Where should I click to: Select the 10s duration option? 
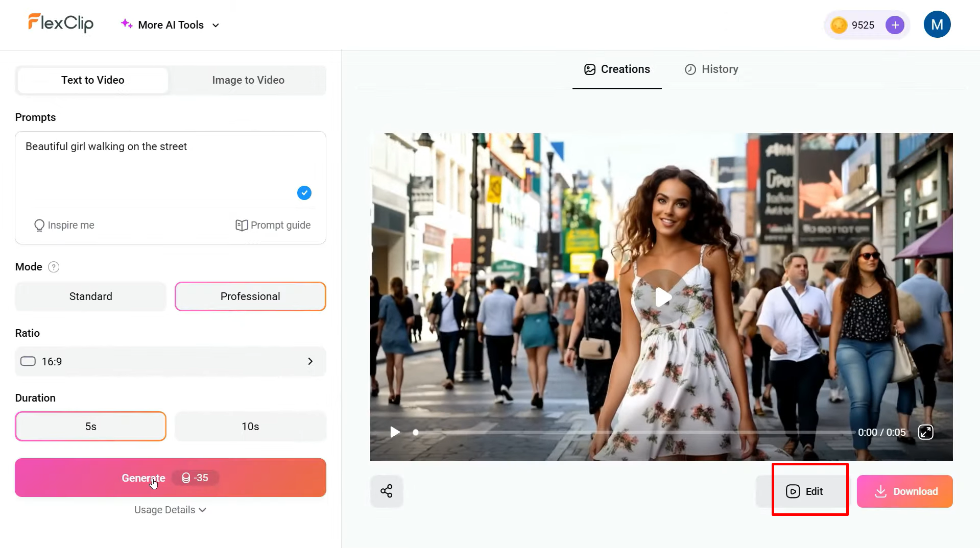point(250,426)
